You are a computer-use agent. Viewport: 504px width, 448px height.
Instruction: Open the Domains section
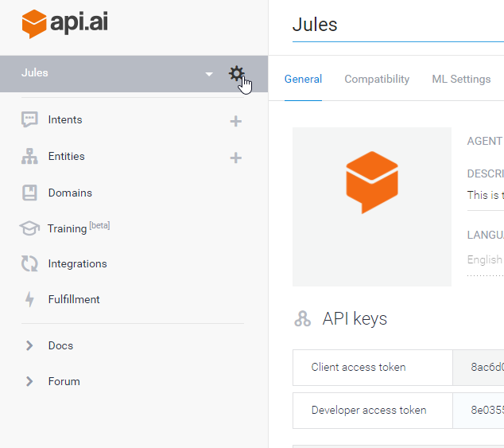coord(70,193)
